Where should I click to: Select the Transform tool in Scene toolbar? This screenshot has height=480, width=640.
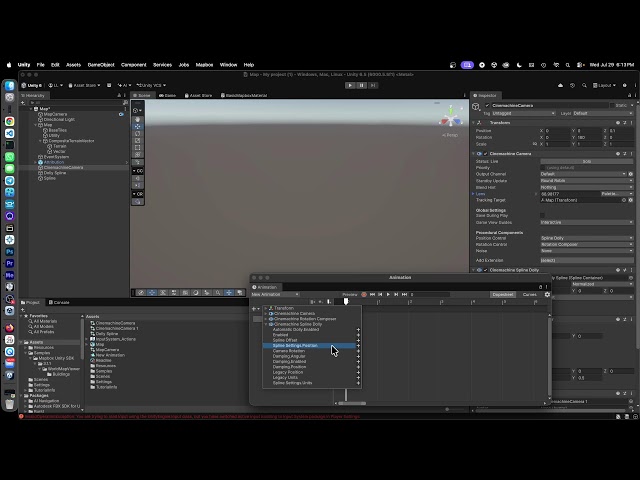pos(138,154)
